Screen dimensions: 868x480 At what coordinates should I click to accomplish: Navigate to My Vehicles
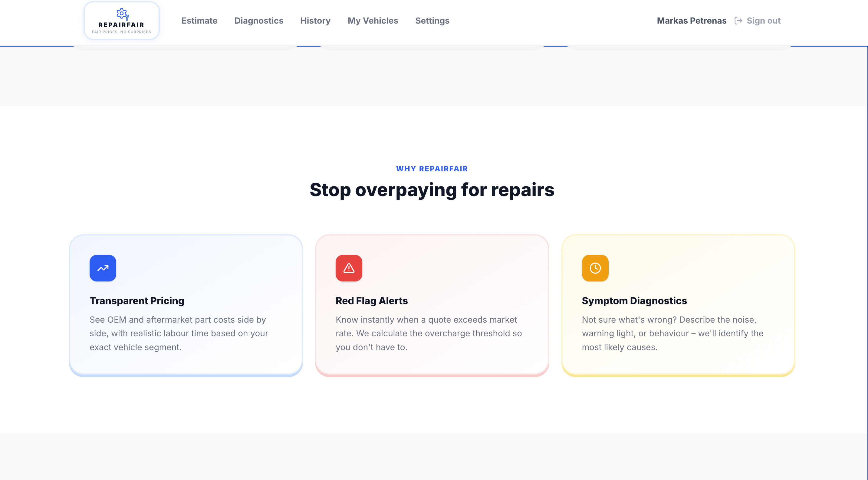[x=373, y=21]
